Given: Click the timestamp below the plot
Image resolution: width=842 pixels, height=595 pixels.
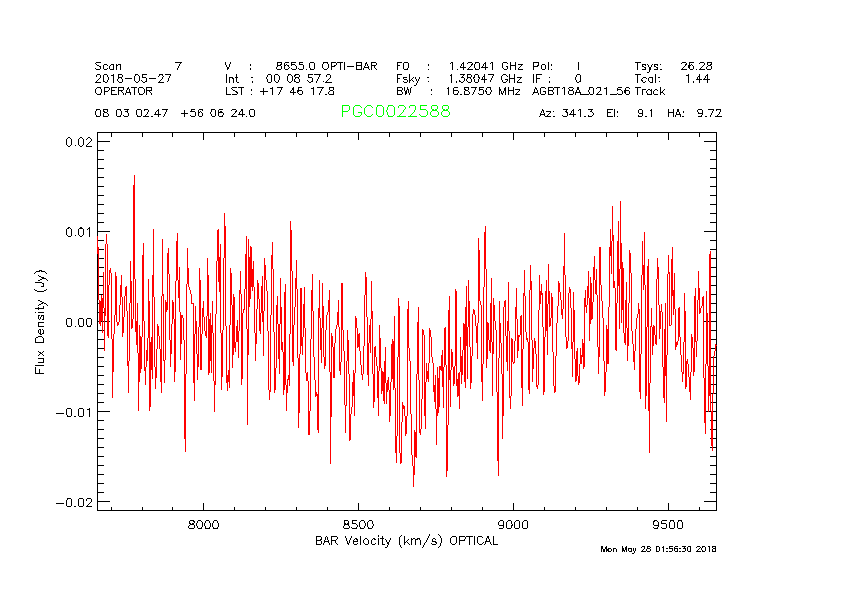Looking at the screenshot, I should (658, 549).
